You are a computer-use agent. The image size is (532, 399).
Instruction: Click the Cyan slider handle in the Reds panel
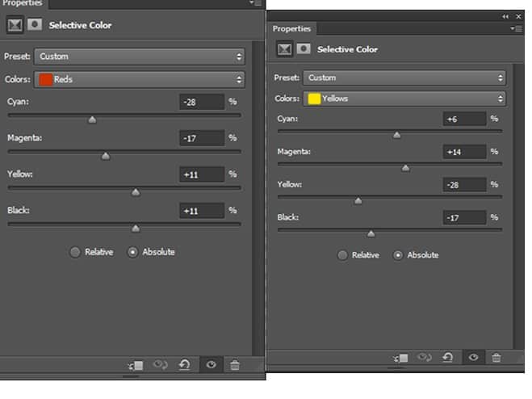pyautogui.click(x=92, y=120)
